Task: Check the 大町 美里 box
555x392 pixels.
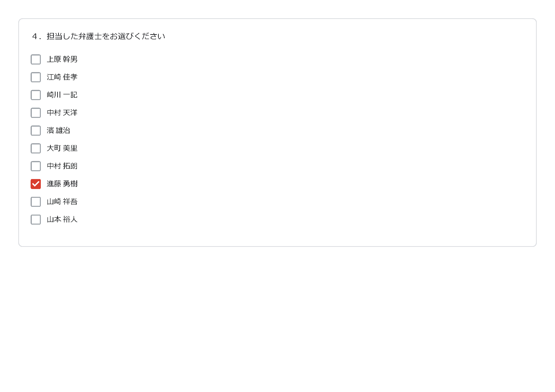Action: tap(36, 148)
